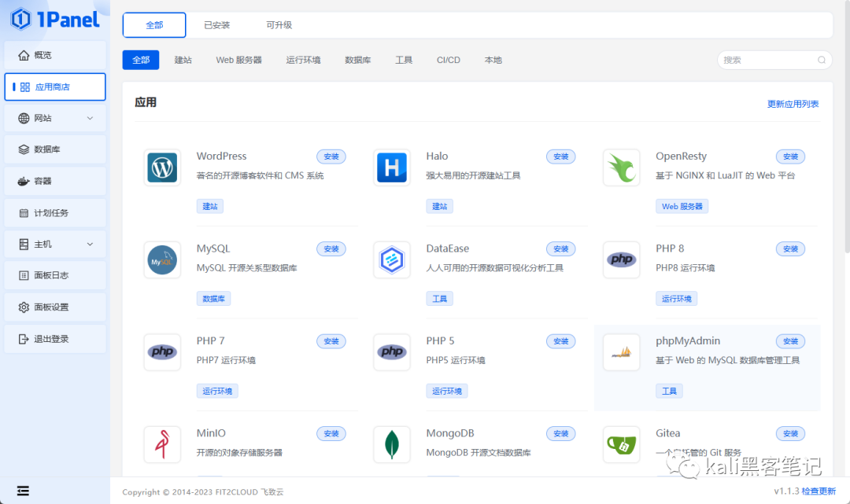Install MinIO with its 安装 button
This screenshot has height=504, width=850.
click(x=331, y=433)
